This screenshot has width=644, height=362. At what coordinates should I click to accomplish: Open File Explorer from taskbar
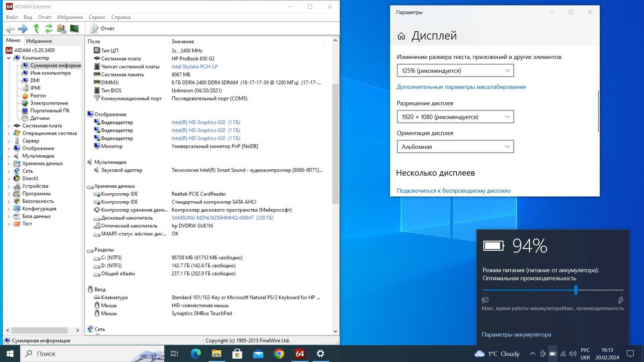[x=216, y=354]
